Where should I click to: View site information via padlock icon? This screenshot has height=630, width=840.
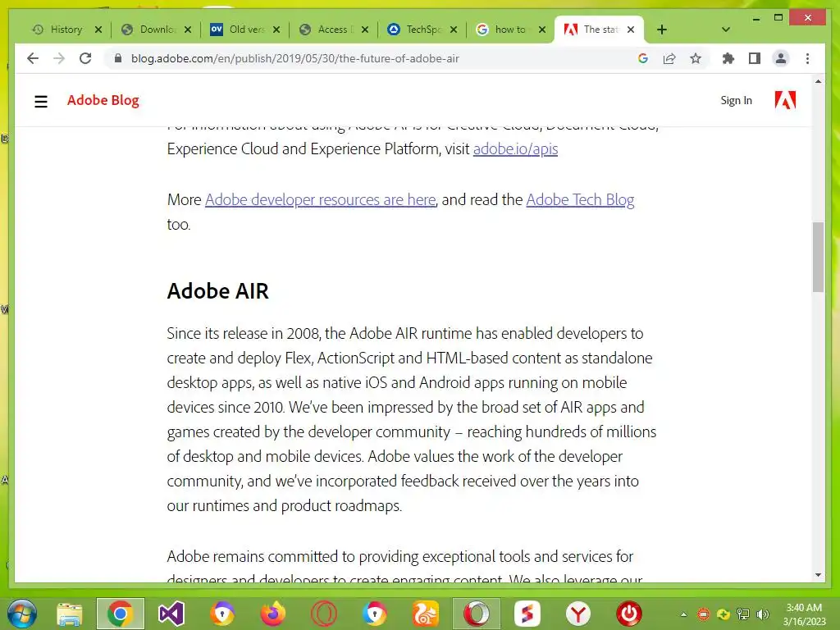(118, 58)
